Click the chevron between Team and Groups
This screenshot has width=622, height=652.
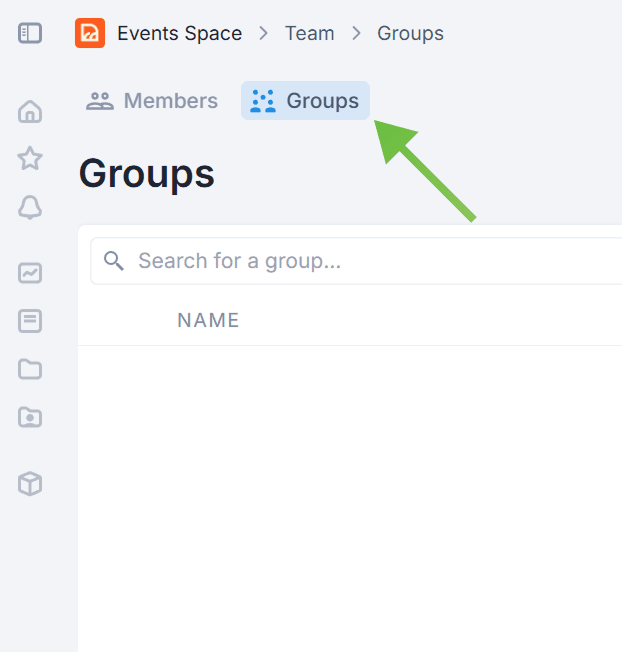tap(356, 33)
